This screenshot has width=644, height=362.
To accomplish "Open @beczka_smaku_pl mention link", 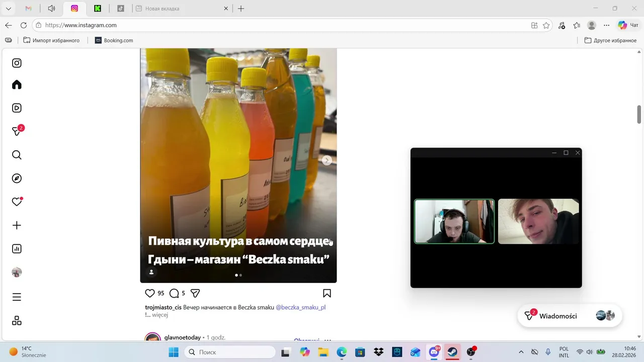I will click(x=300, y=307).
